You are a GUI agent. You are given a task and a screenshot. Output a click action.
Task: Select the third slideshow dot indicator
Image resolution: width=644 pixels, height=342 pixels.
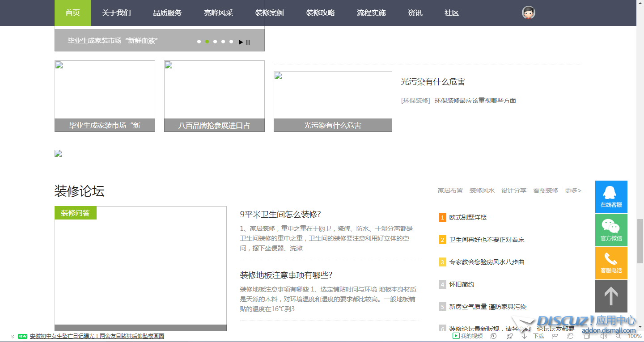(215, 42)
